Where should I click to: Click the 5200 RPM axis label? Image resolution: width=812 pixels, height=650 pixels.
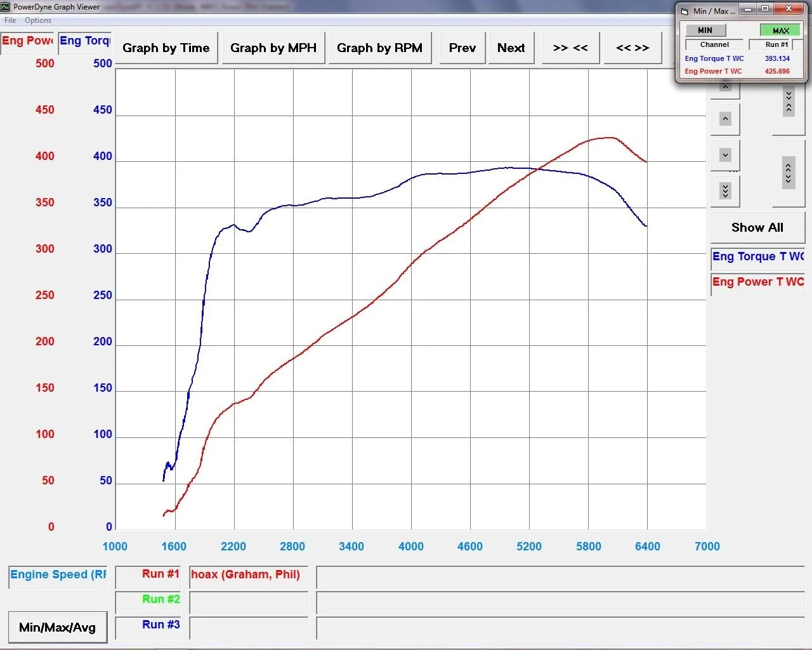click(x=529, y=547)
